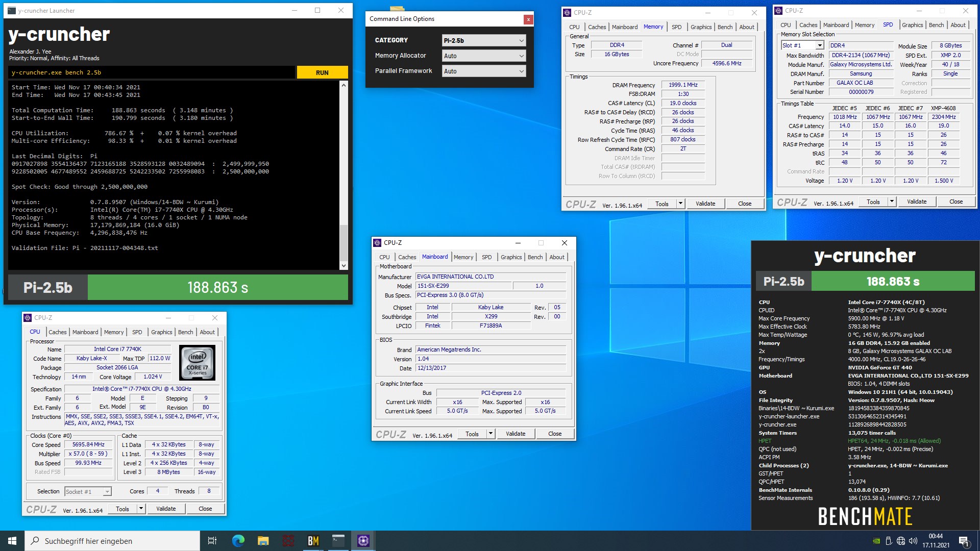Click the yellow RUN button in y-cruncher
This screenshot has height=551, width=980.
click(x=322, y=72)
